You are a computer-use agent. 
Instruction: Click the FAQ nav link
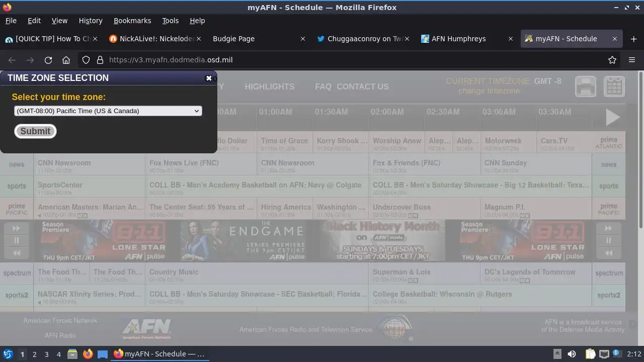(323, 86)
